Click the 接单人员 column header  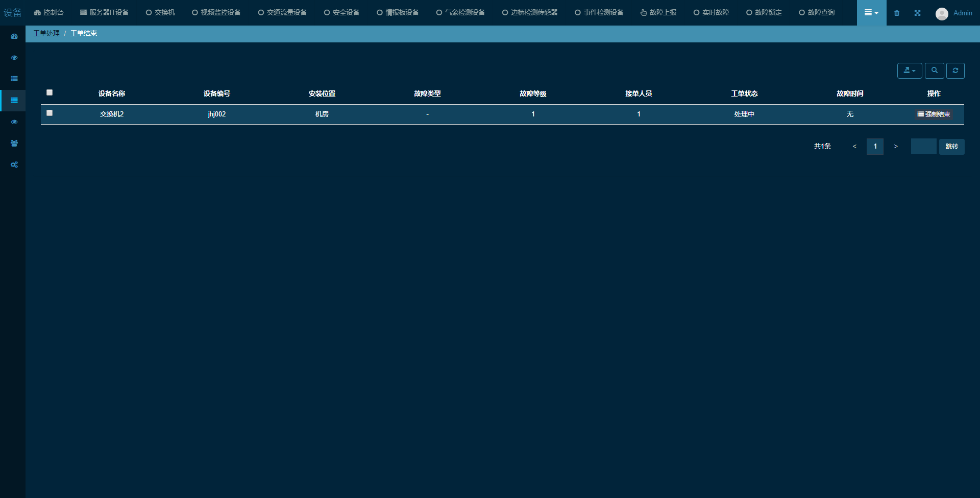[x=639, y=93]
